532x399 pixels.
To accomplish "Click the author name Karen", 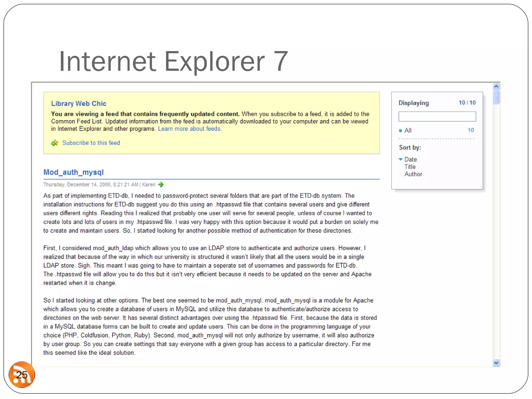I will point(149,185).
